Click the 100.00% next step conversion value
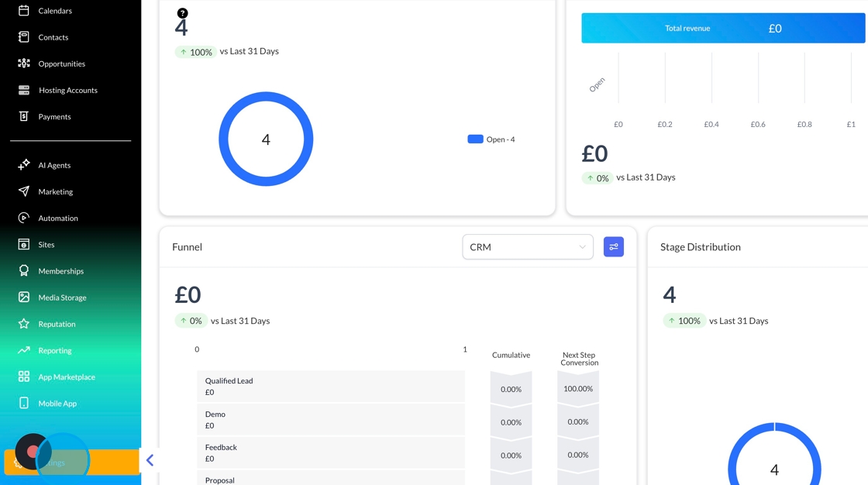This screenshot has height=485, width=868. pyautogui.click(x=578, y=389)
